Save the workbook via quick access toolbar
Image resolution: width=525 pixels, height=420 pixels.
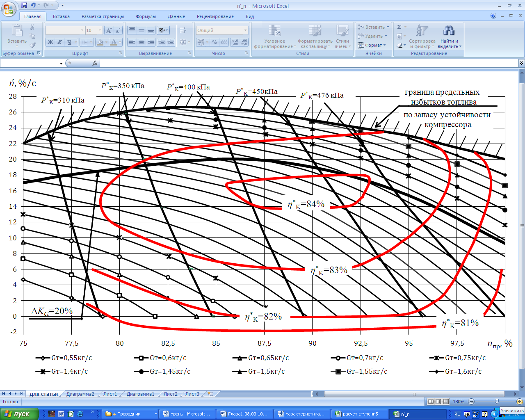pyautogui.click(x=24, y=5)
